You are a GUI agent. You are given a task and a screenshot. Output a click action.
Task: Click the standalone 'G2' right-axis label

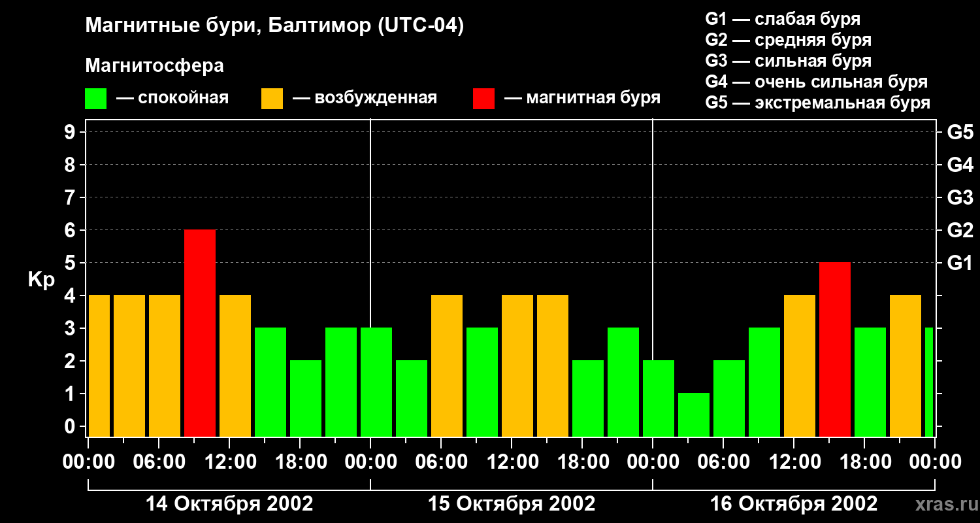click(960, 230)
